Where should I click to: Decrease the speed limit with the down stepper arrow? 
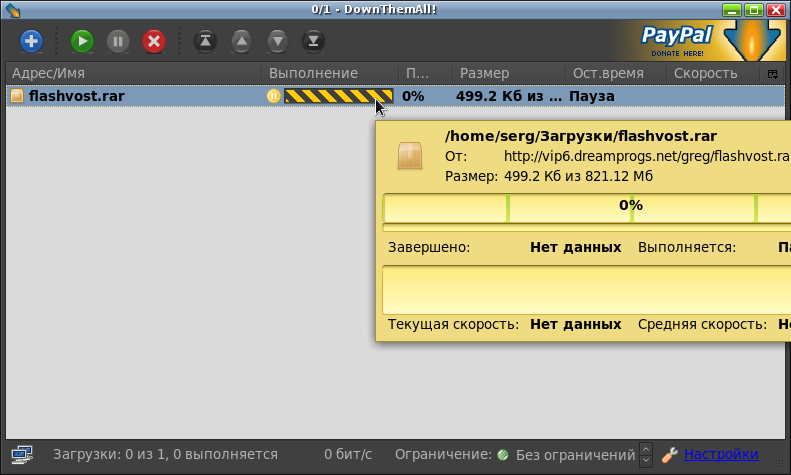coord(646,460)
